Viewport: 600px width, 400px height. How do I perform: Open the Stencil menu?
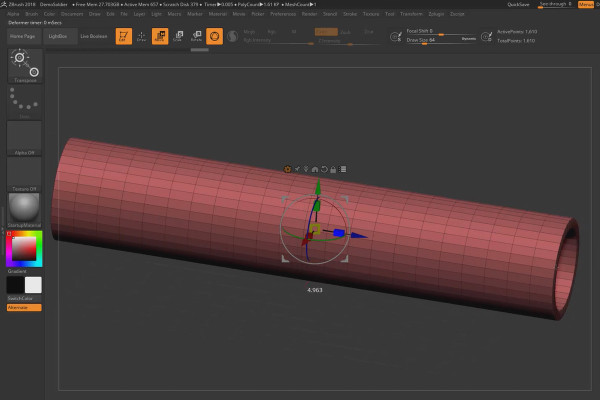click(x=330, y=14)
